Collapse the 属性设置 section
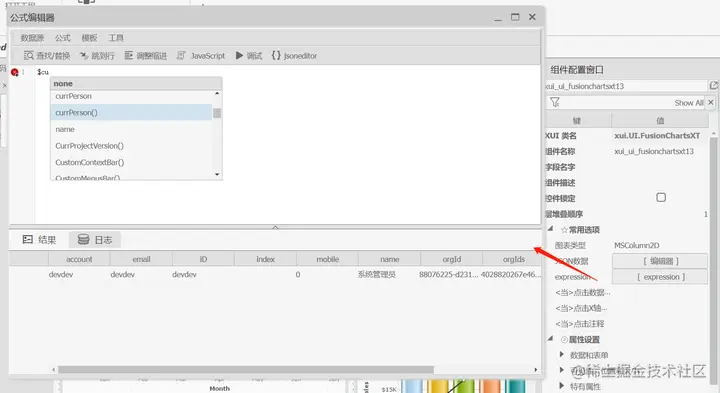The height and width of the screenshot is (393, 720). click(x=551, y=339)
